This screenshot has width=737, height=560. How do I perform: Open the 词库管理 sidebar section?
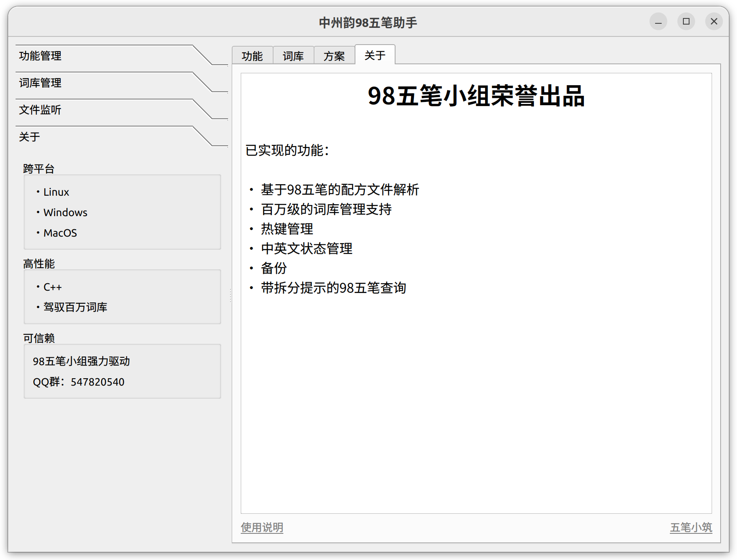[41, 83]
